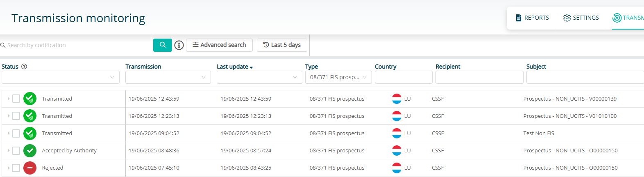
Task: Expand the Rejected row details arrow
Action: click(x=8, y=168)
